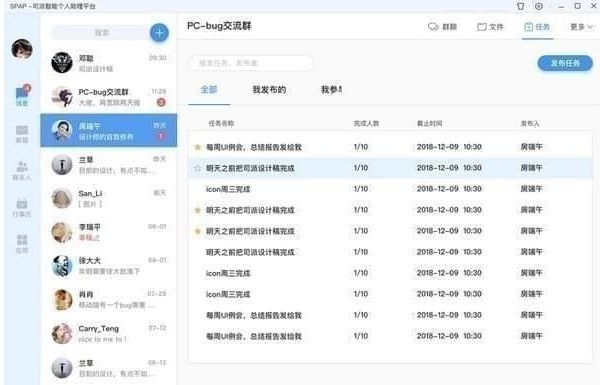Click the blue plus add button

pos(159,33)
